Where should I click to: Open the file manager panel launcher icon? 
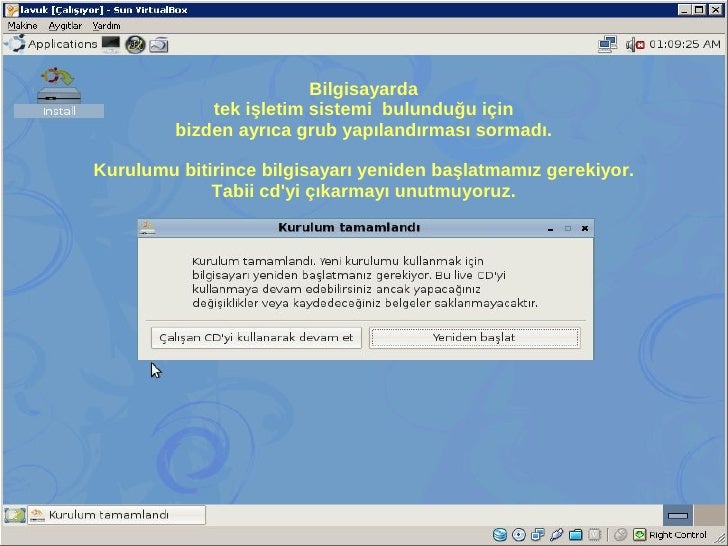point(159,45)
